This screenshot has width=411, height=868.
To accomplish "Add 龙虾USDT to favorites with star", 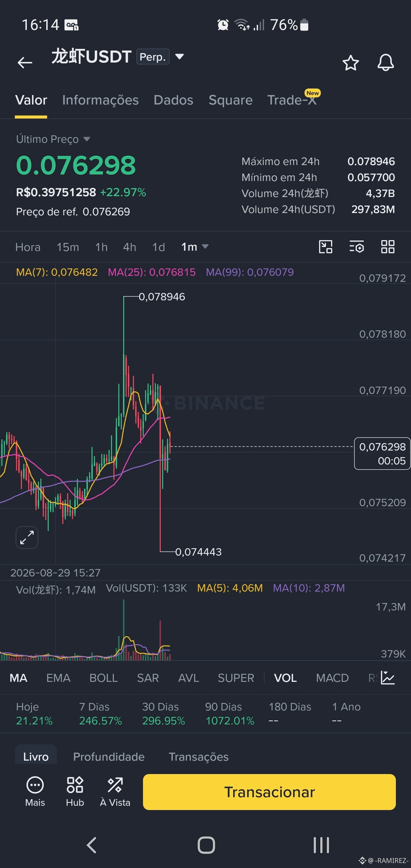I will click(350, 63).
